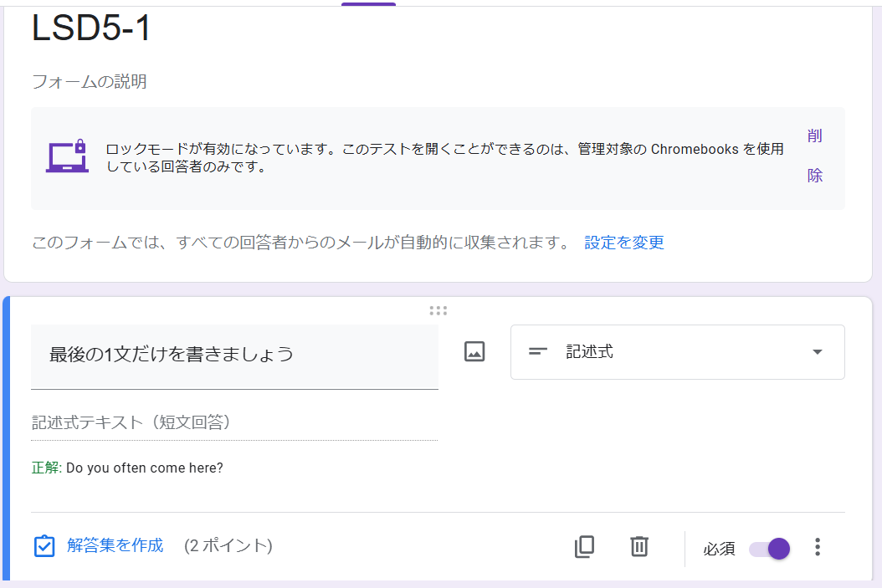Image resolution: width=882 pixels, height=588 pixels.
Task: Click the email collection notice text
Action: [301, 243]
